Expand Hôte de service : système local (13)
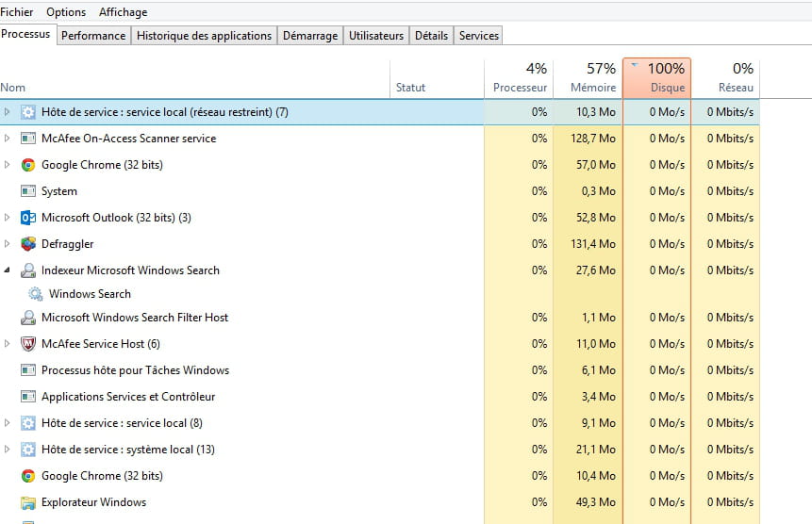The width and height of the screenshot is (812, 524). 7,449
